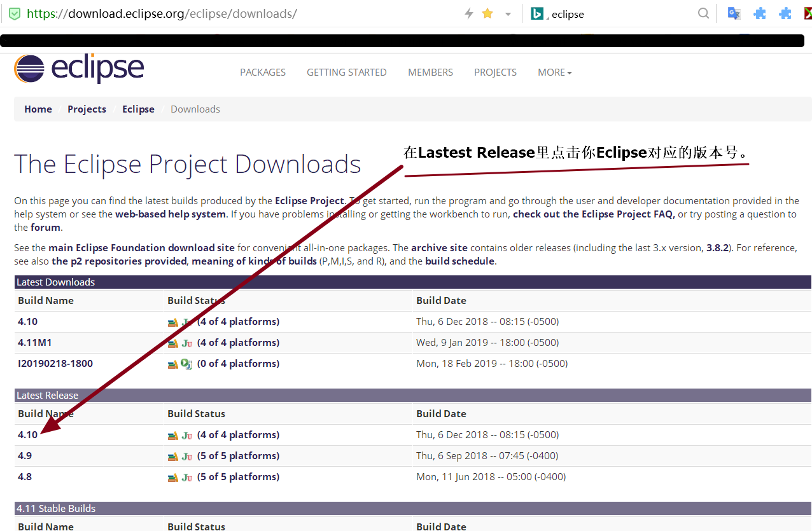Open build 4.10 under Latest Downloads

[x=28, y=322]
